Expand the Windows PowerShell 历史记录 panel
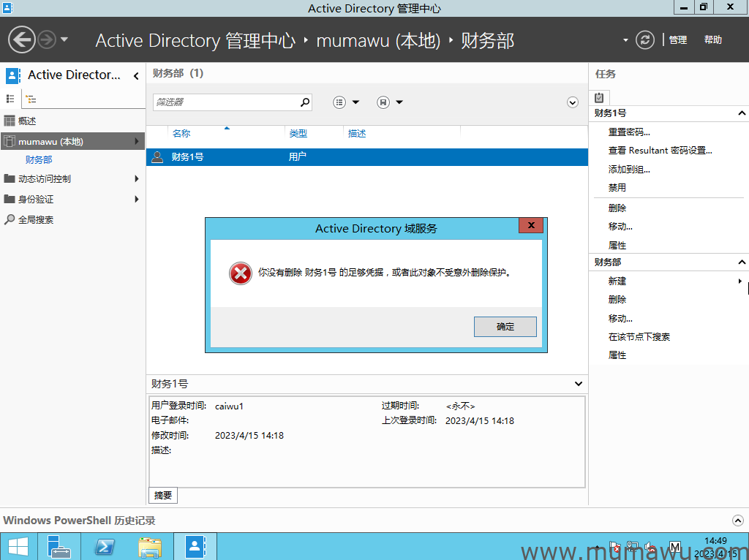This screenshot has width=749, height=560. 737,521
